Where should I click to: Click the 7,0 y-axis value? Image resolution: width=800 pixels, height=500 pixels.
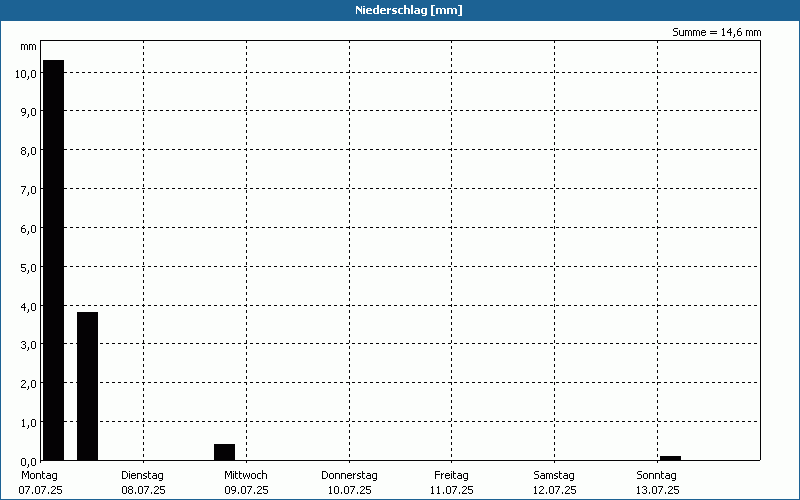point(29,190)
